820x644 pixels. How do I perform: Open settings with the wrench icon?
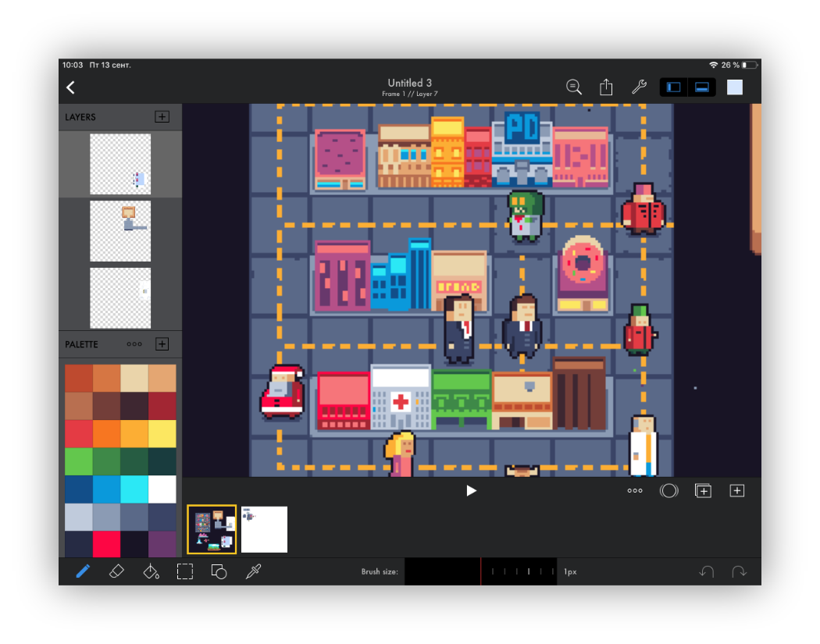pos(639,87)
